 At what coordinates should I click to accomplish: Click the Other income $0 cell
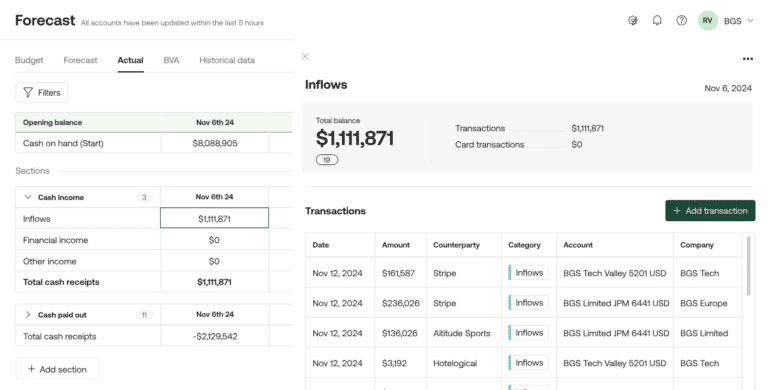click(215, 261)
